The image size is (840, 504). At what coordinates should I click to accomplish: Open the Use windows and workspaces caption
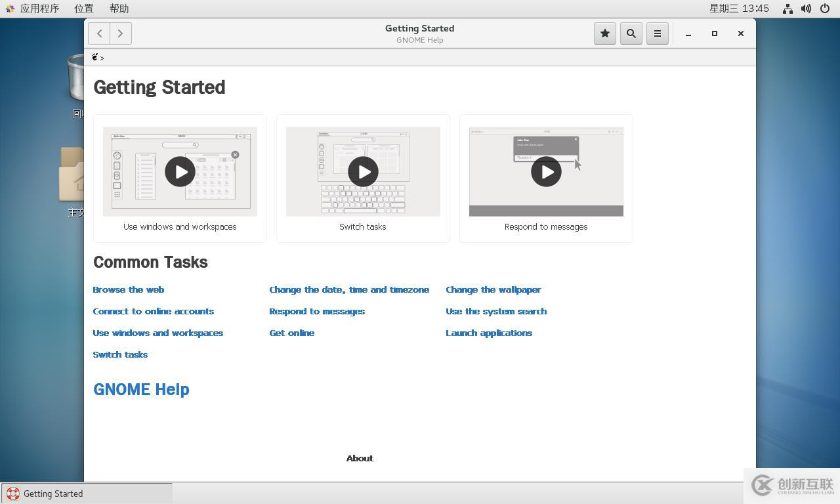pyautogui.click(x=180, y=227)
